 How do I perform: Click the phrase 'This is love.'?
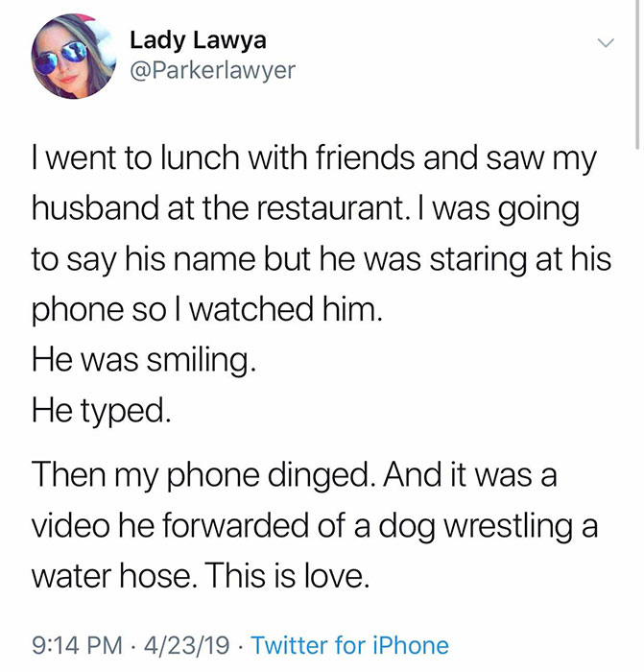pos(288,576)
